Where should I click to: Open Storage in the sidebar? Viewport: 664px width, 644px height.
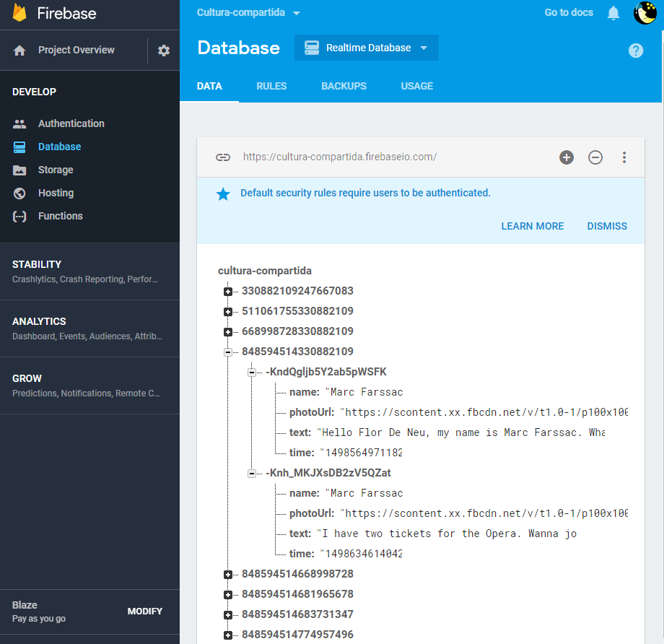(56, 170)
